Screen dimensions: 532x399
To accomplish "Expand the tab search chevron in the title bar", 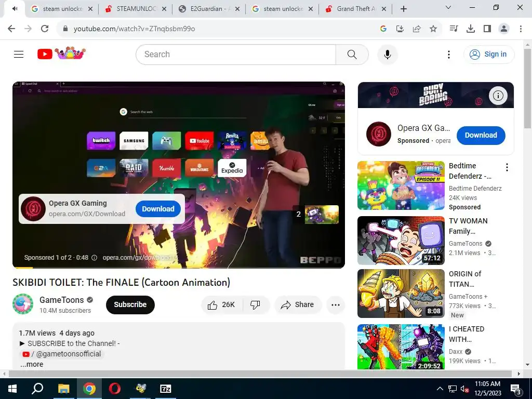I will tap(448, 7).
